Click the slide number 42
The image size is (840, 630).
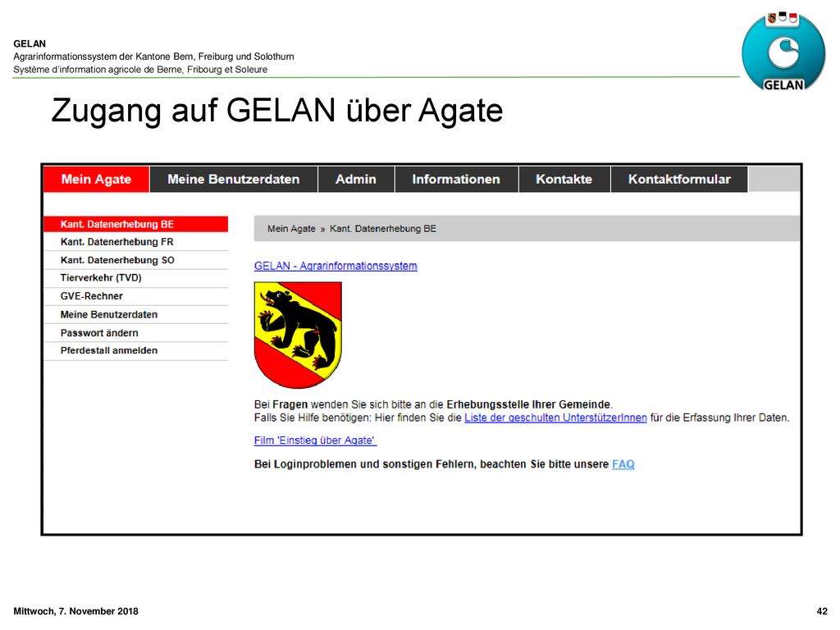[822, 611]
